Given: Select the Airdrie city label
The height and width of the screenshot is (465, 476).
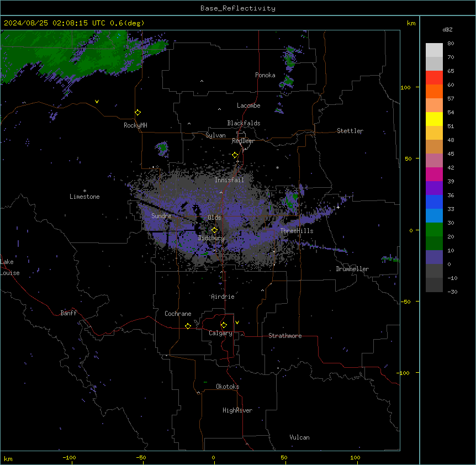Looking at the screenshot, I should (x=223, y=297).
